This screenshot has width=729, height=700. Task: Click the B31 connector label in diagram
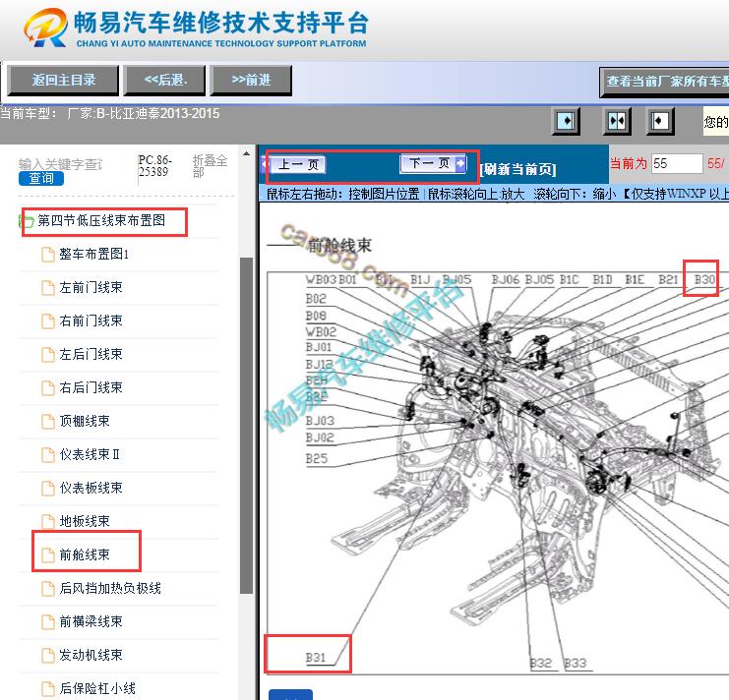pos(315,658)
